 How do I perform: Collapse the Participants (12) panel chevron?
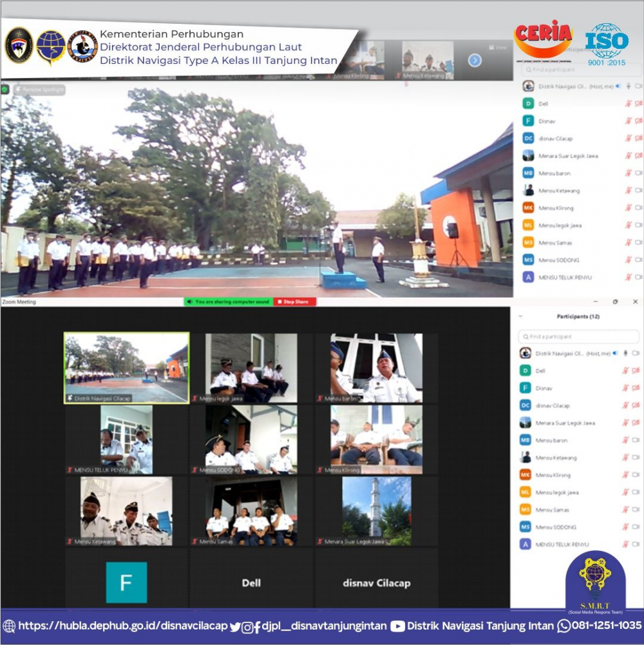click(x=520, y=316)
